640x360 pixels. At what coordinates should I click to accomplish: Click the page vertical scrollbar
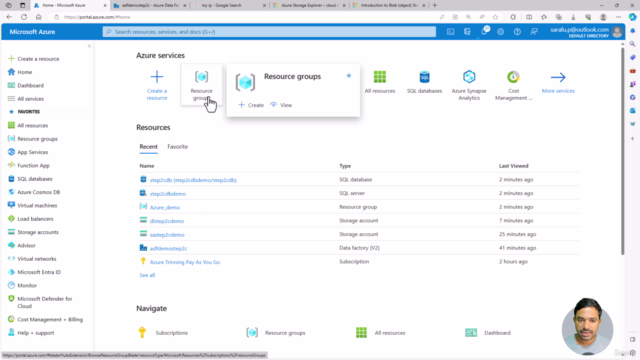tap(622, 151)
